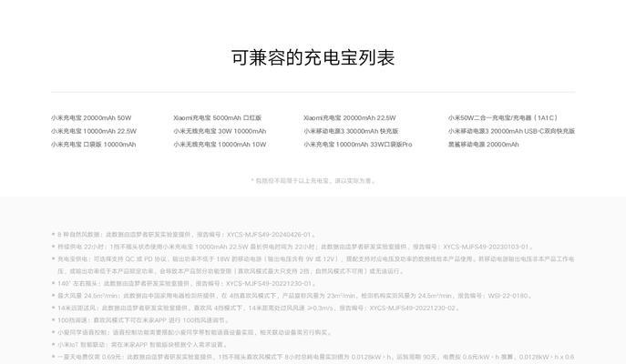Viewport: 626px width, 364px height.
Task: Select 小米无线充电宝 30W 10000mAh
Action: point(220,131)
